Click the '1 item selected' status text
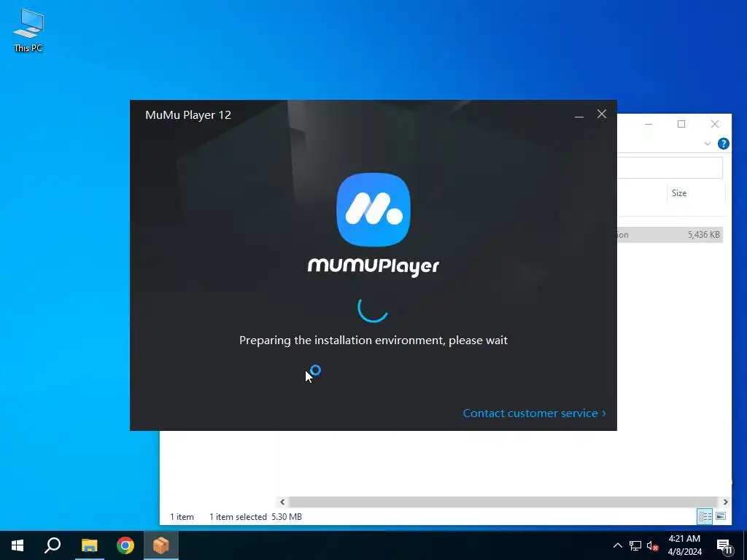The width and height of the screenshot is (747, 560). click(x=238, y=517)
